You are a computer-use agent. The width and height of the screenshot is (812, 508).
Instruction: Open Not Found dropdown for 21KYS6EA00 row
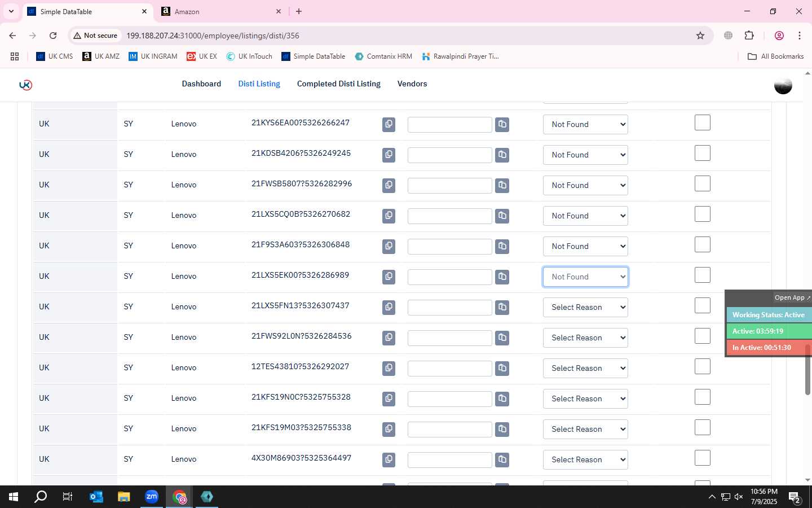[x=585, y=124]
